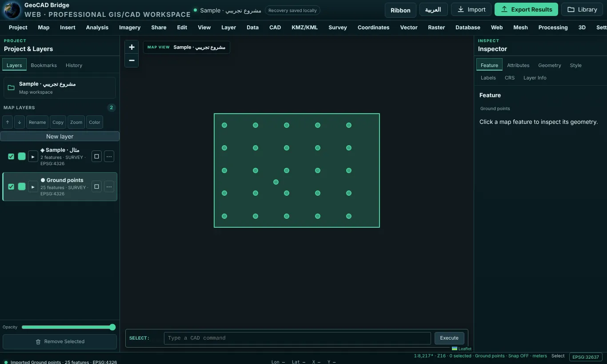This screenshot has height=364, width=607.
Task: Execute the CAD command
Action: tap(449, 338)
